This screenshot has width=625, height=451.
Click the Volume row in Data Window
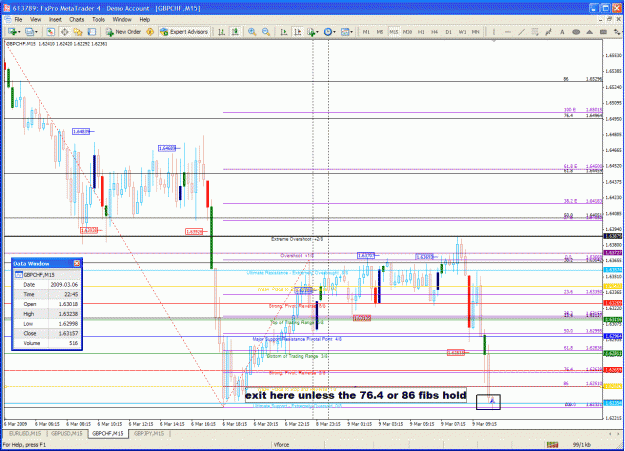47,343
